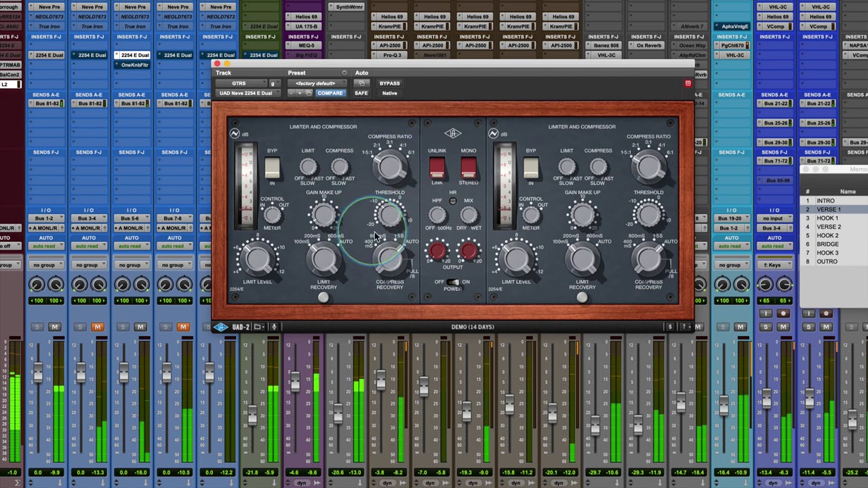Viewport: 868px width, 488px height.
Task: Select the BRIDGE memory location
Action: coord(827,244)
